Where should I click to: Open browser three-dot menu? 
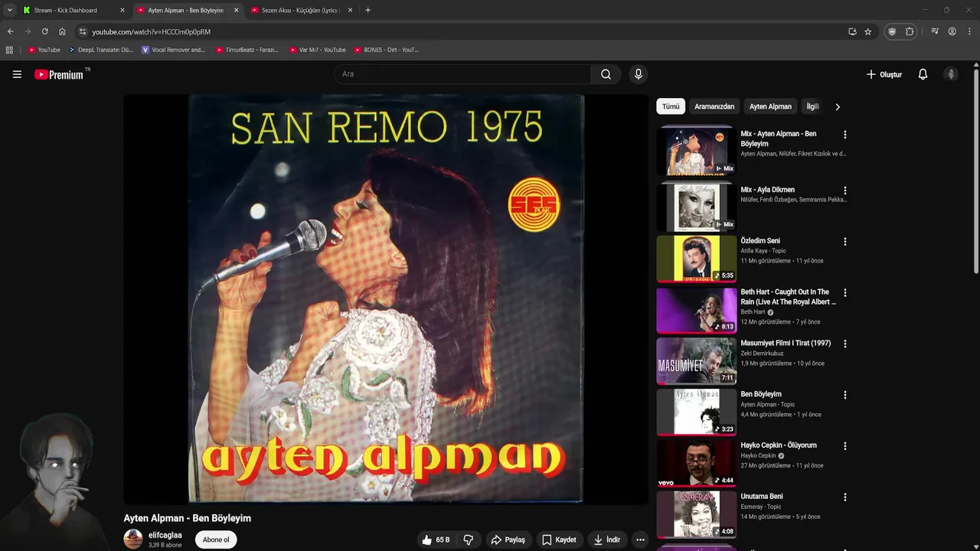[x=969, y=31]
